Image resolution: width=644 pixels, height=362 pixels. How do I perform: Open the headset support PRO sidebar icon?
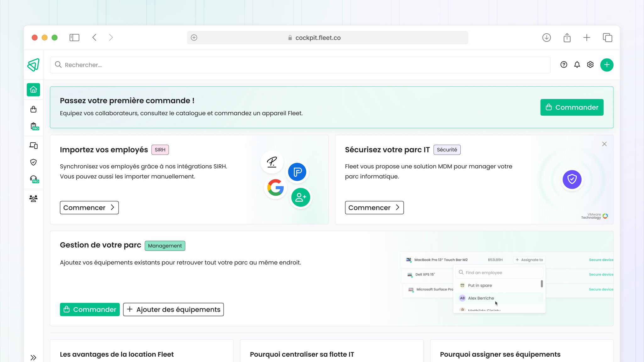[x=34, y=179]
